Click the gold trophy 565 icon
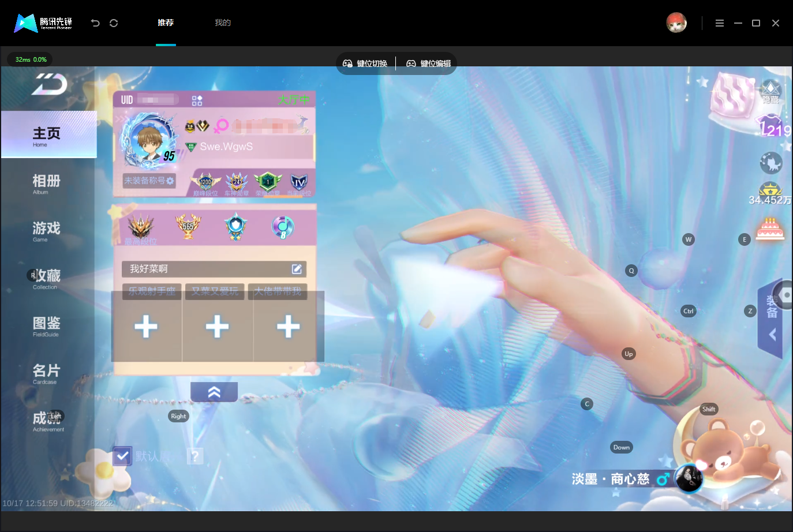 click(188, 226)
